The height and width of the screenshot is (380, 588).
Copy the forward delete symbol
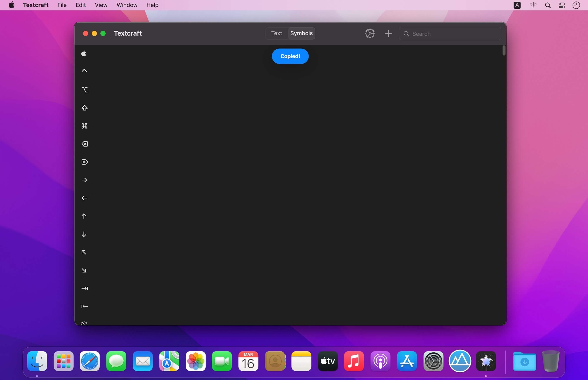point(85,162)
